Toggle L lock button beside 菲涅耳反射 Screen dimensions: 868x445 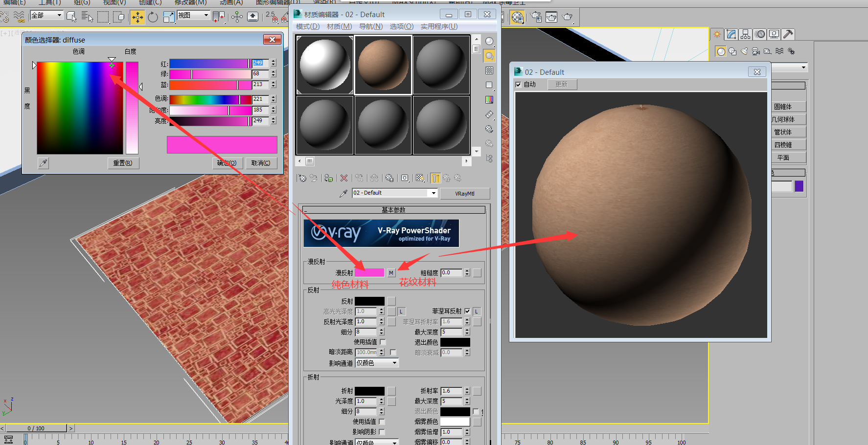[477, 311]
